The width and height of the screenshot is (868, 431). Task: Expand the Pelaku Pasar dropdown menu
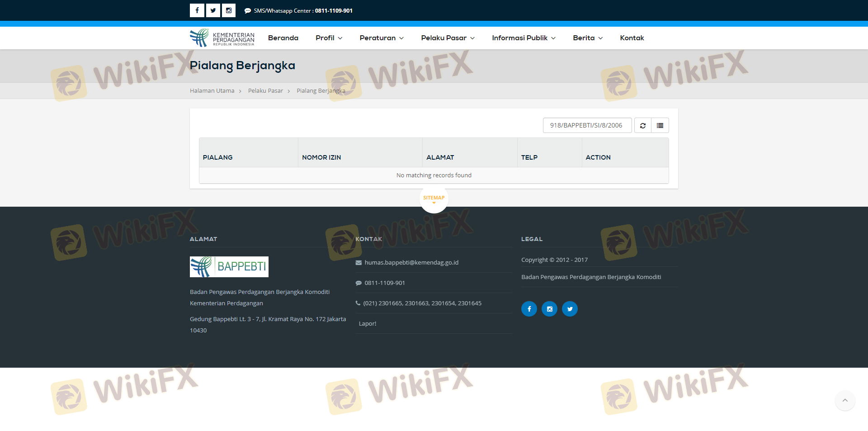(448, 38)
